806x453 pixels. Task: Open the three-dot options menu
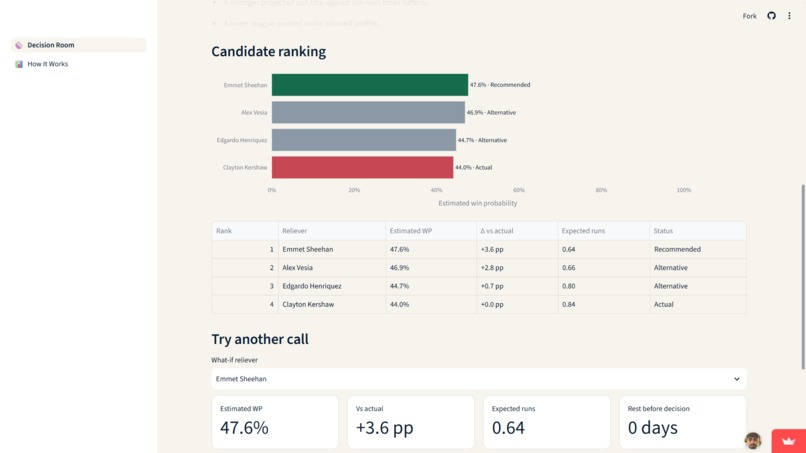coord(789,16)
